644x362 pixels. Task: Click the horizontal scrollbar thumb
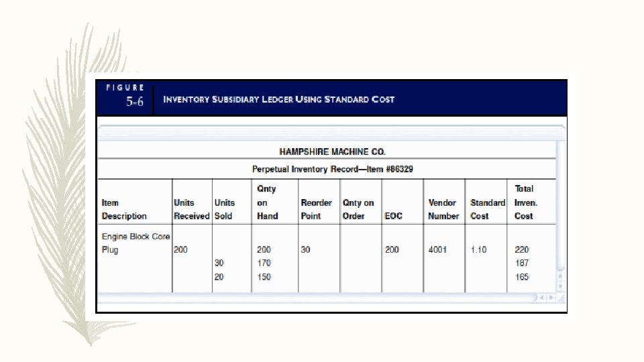(317, 298)
